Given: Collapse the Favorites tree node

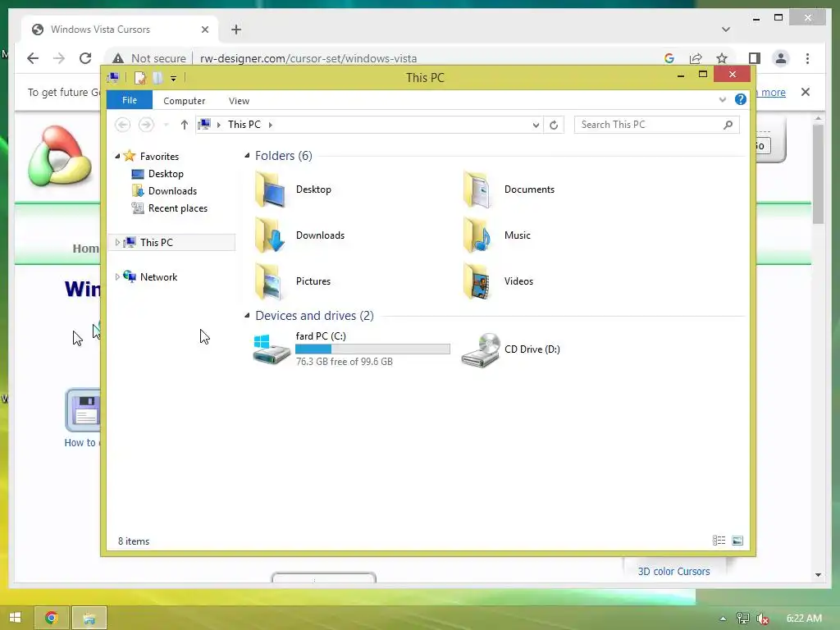Looking at the screenshot, I should [117, 157].
